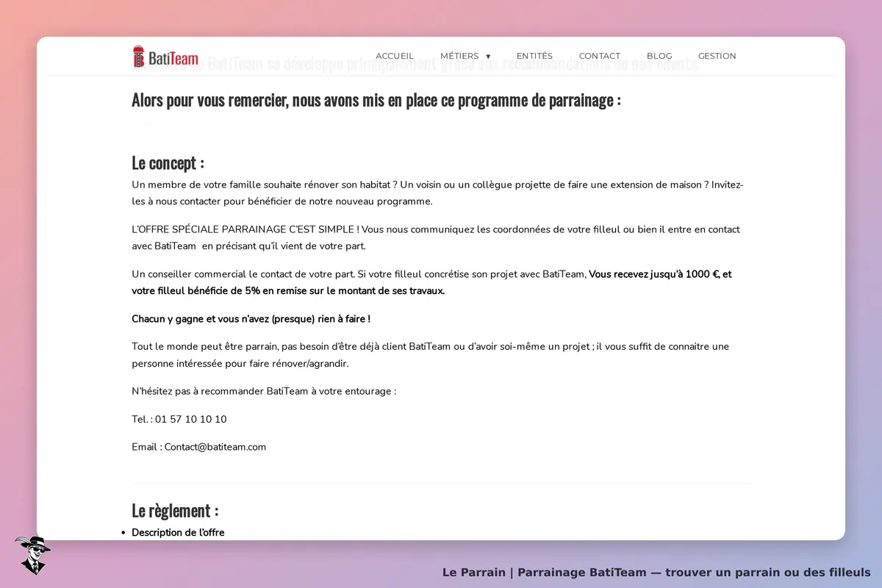Image resolution: width=882 pixels, height=588 pixels.
Task: Click the BatiTeam logo in the header
Action: pyautogui.click(x=165, y=57)
